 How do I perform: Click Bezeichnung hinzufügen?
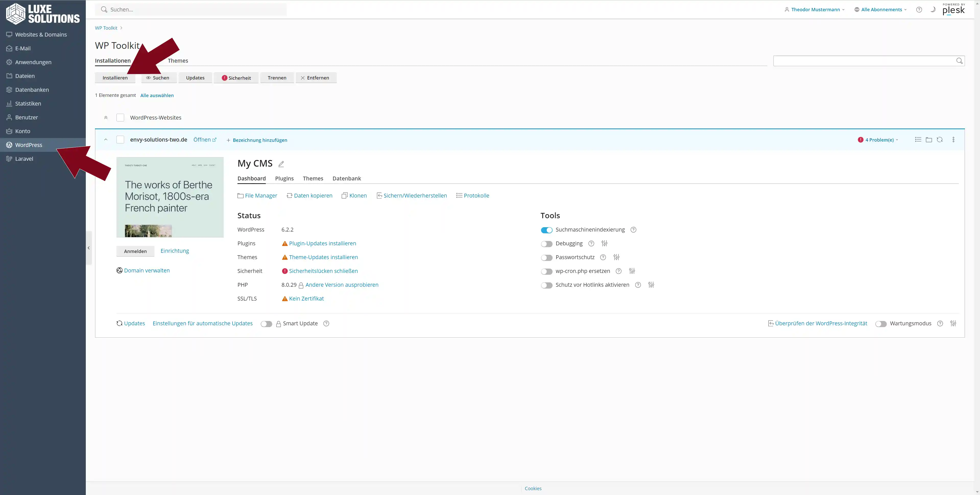[x=257, y=140]
